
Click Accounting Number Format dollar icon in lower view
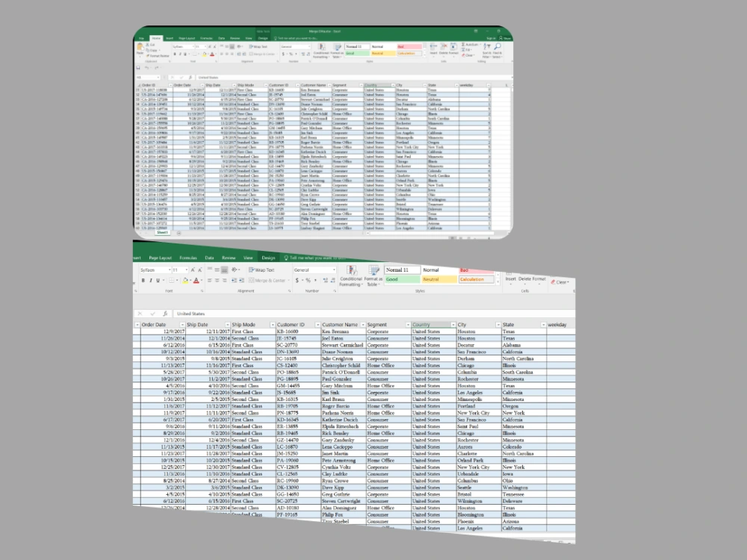click(x=298, y=281)
